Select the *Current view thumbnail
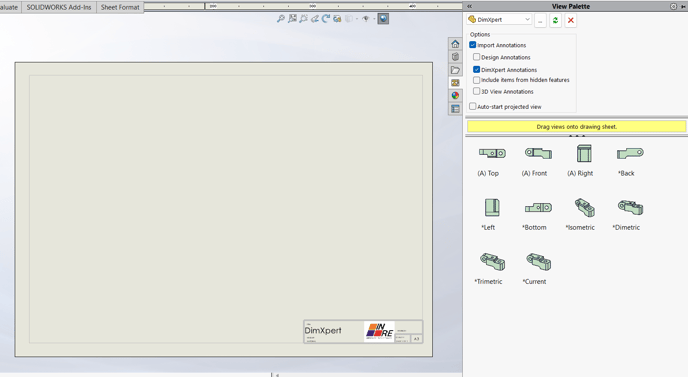This screenshot has height=377, width=688. 539,262
